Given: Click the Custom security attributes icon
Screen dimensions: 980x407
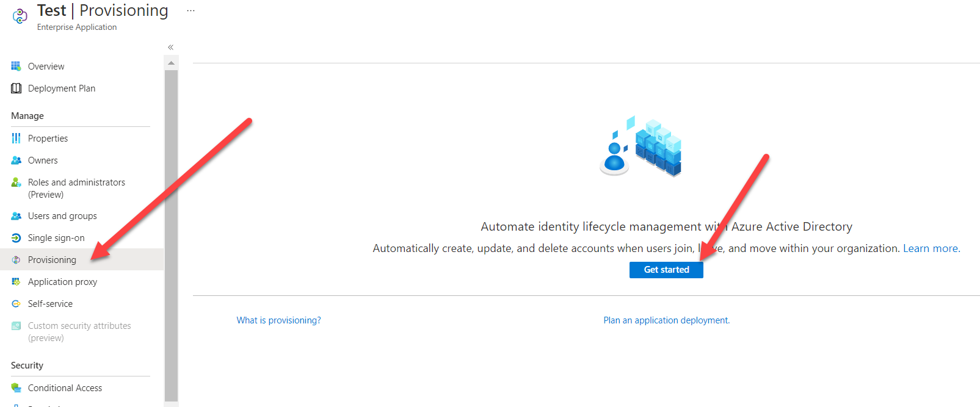Looking at the screenshot, I should 16,326.
